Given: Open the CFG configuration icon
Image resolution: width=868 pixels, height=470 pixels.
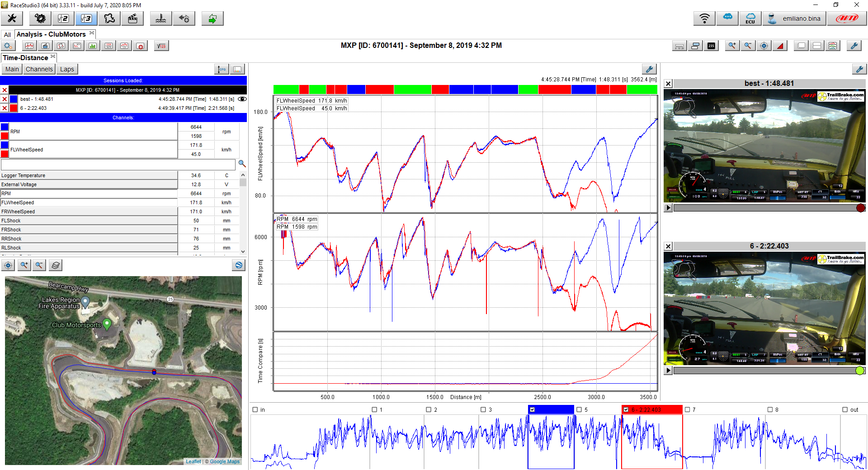Looking at the screenshot, I should (222, 69).
